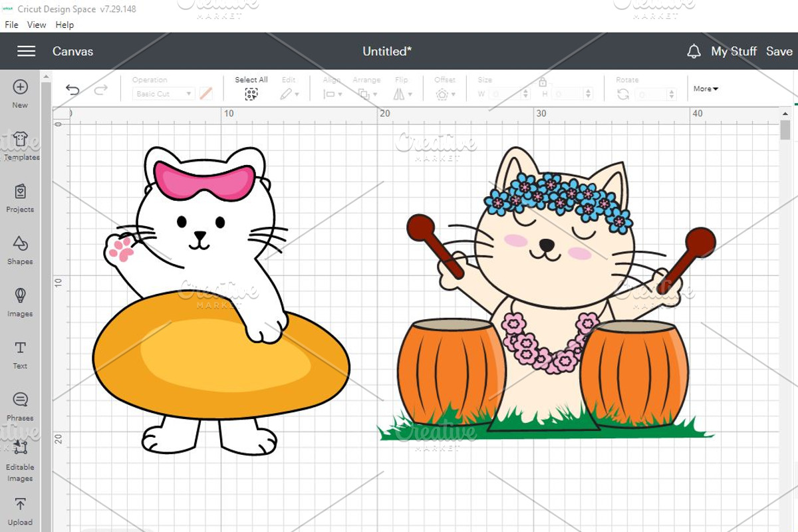The width and height of the screenshot is (798, 532).
Task: Toggle the size aspect ratio lock
Action: [x=543, y=82]
